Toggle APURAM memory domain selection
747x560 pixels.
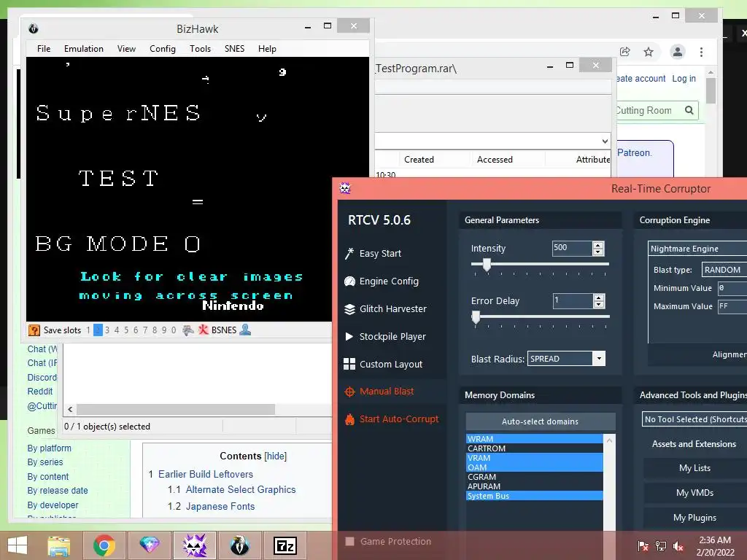click(x=534, y=486)
